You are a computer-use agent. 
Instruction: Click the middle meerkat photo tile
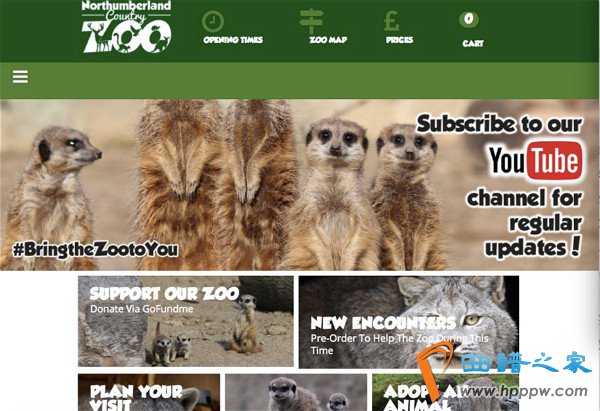(x=296, y=392)
